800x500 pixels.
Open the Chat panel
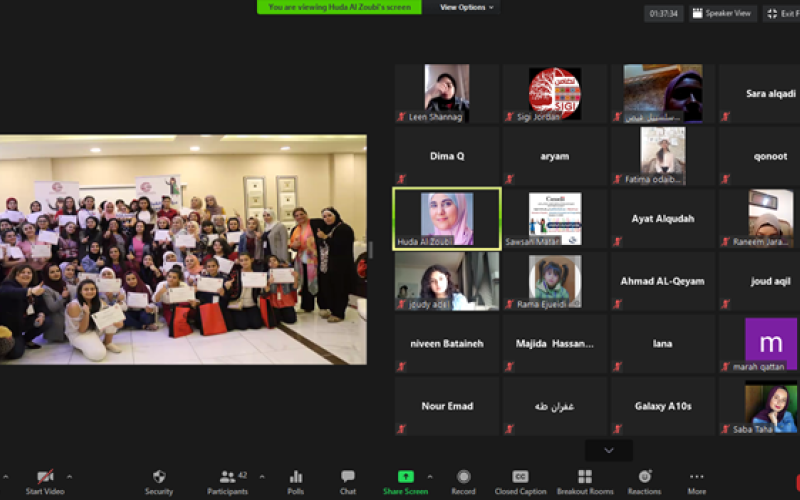pos(347,480)
